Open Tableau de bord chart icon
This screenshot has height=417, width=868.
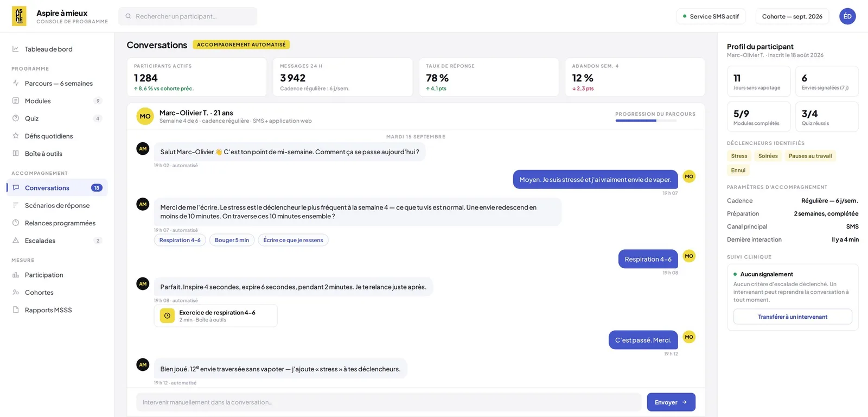pos(16,49)
